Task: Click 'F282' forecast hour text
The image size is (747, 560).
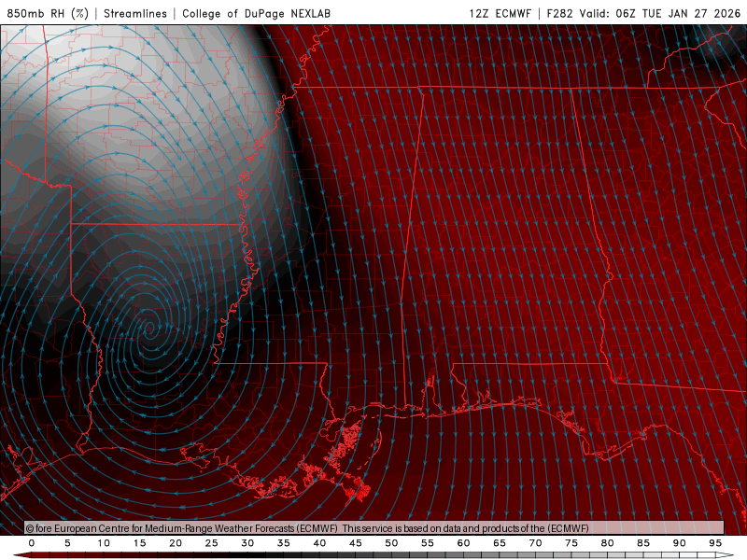Action: [x=559, y=13]
